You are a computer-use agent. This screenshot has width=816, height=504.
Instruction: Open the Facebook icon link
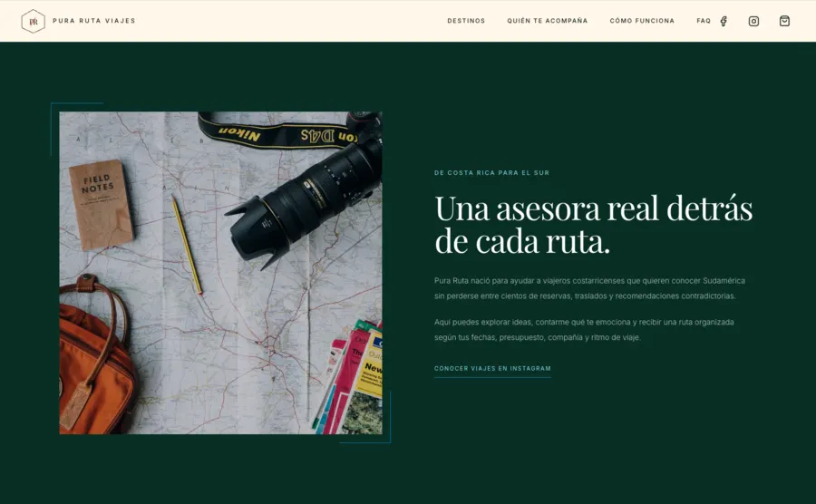(x=724, y=22)
